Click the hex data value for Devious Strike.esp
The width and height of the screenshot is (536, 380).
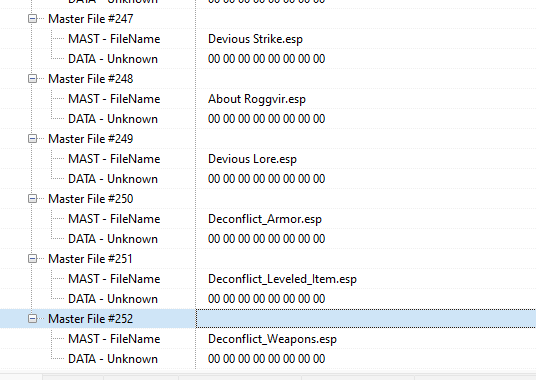(x=267, y=59)
